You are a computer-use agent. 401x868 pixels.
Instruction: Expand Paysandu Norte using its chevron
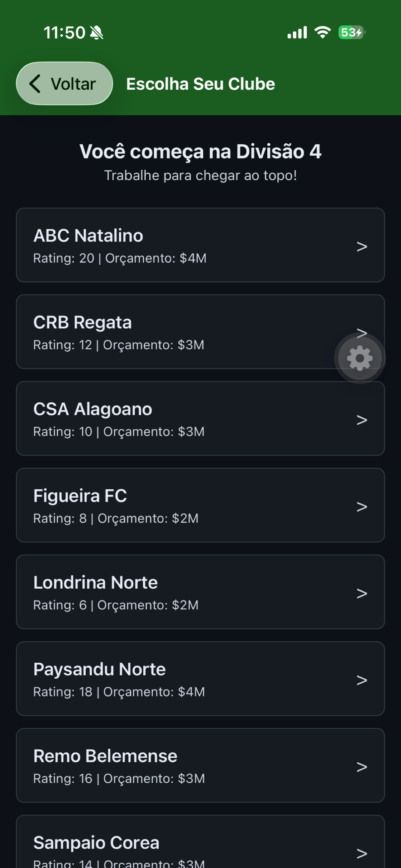click(x=362, y=680)
